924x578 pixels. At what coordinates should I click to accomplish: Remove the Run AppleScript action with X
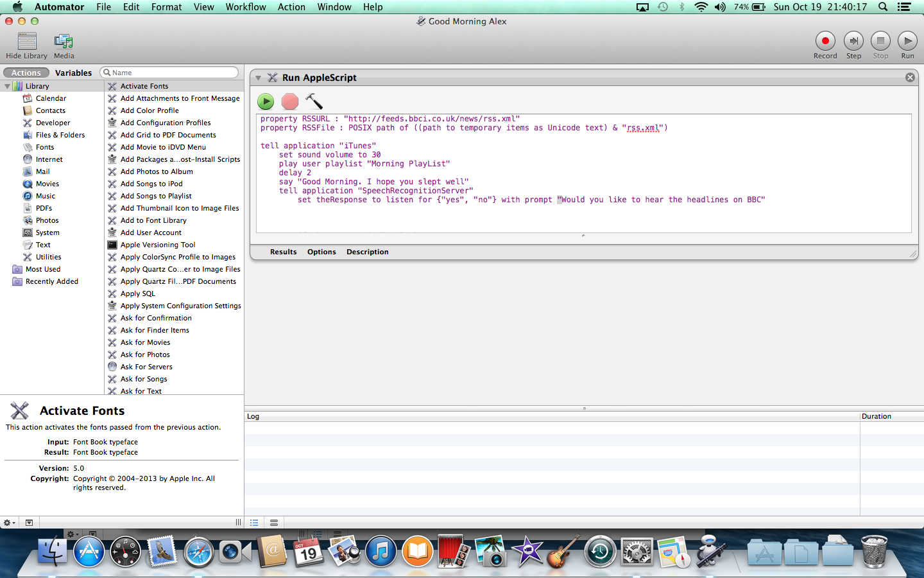click(x=910, y=77)
